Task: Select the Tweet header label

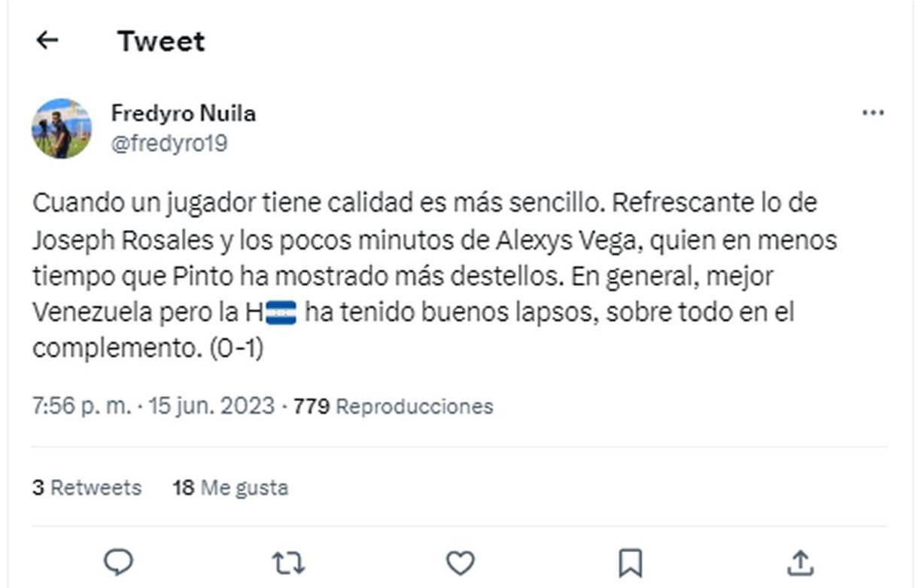Action: 160,41
